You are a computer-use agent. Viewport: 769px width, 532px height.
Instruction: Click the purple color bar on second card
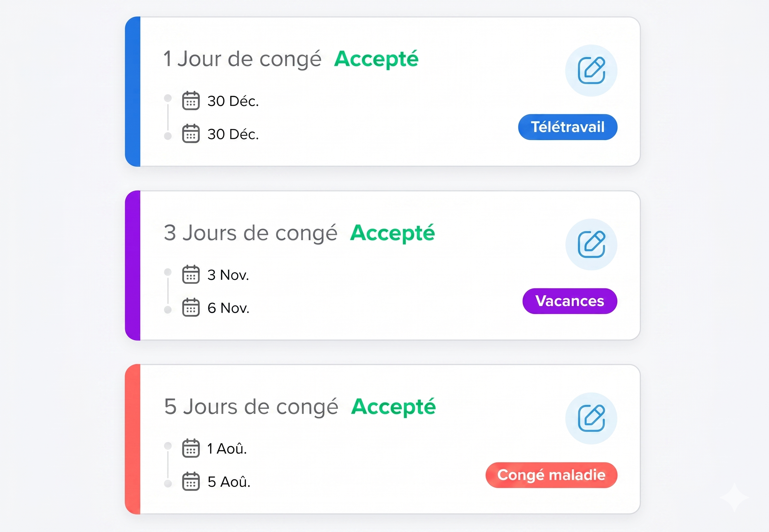[133, 265]
